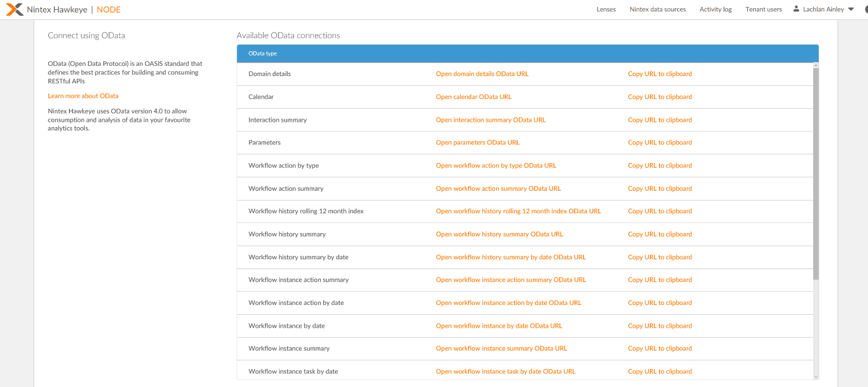Select the Workflow action by type label
The height and width of the screenshot is (387, 868).
point(283,166)
